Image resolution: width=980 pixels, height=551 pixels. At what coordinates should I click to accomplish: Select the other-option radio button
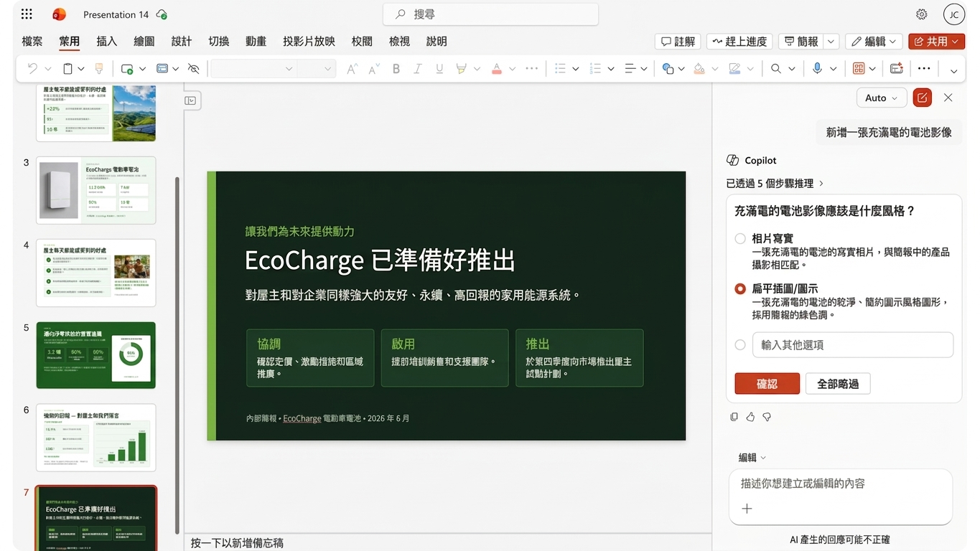[740, 345]
